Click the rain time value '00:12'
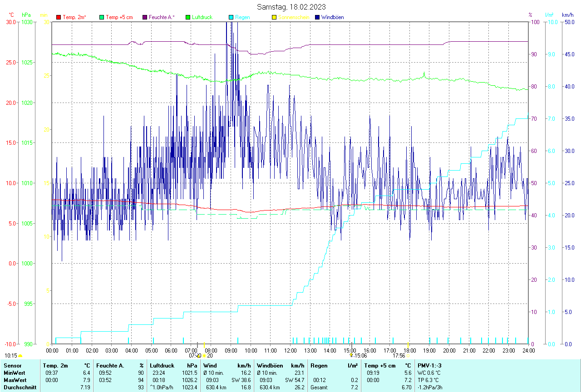Screen dimensions: 581x392 point(319,380)
